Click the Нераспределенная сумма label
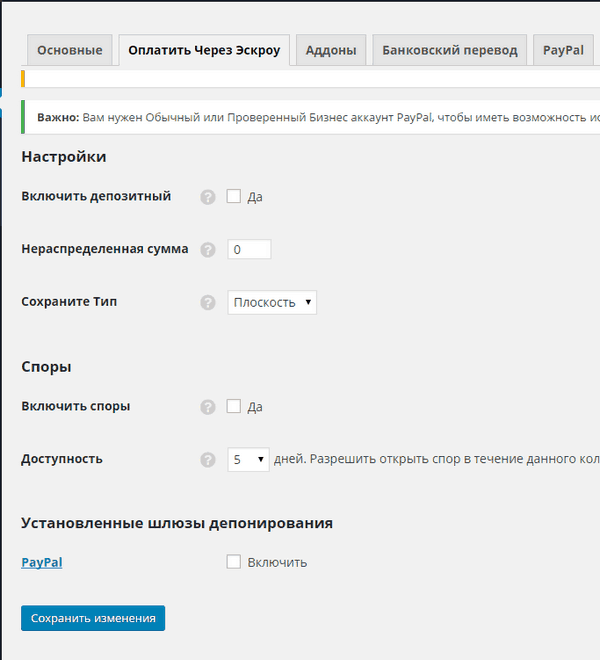The image size is (600, 660). 105,249
